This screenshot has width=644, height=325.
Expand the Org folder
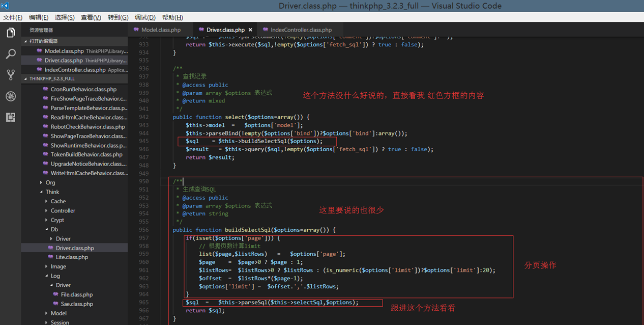(x=50, y=182)
